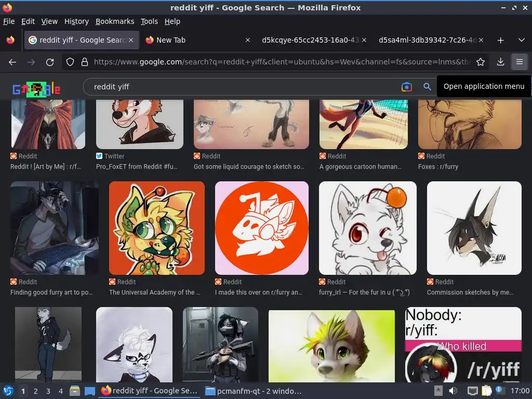Open the 'Nobody: r/yiff' meme thumbnail
The width and height of the screenshot is (532, 399).
[463, 344]
